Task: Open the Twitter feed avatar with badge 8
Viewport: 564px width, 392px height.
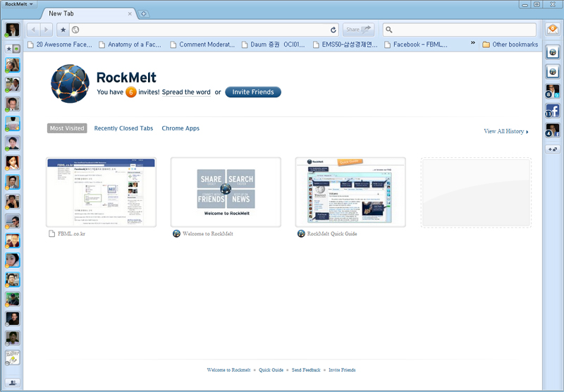Action: (553, 91)
